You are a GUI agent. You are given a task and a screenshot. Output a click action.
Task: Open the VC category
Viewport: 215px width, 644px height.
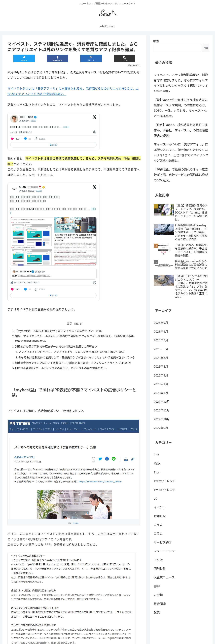(x=155, y=499)
